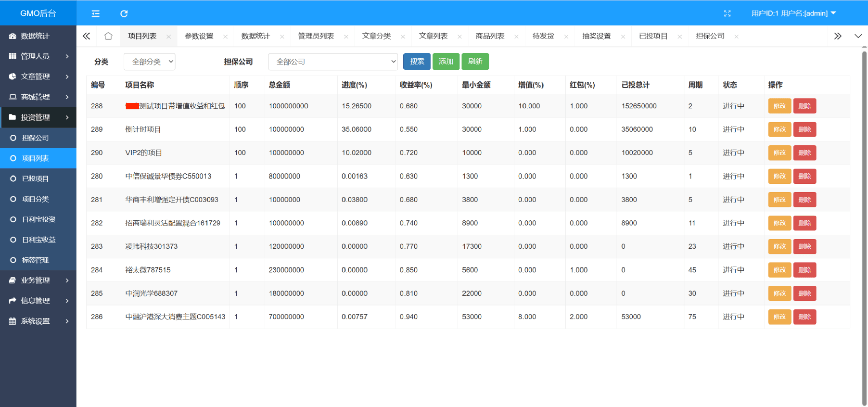Switch to the 文章列表 tab

click(433, 36)
